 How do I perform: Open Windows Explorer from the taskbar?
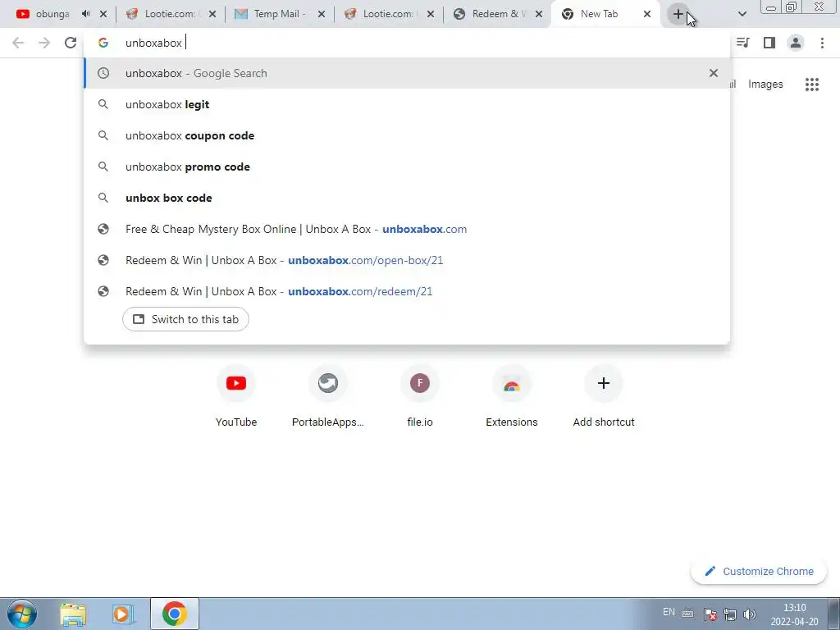point(73,614)
